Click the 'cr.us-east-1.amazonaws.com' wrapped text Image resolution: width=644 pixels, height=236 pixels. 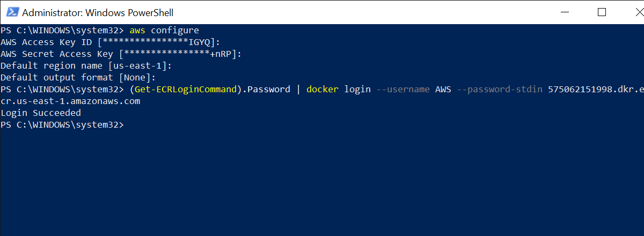(x=70, y=101)
